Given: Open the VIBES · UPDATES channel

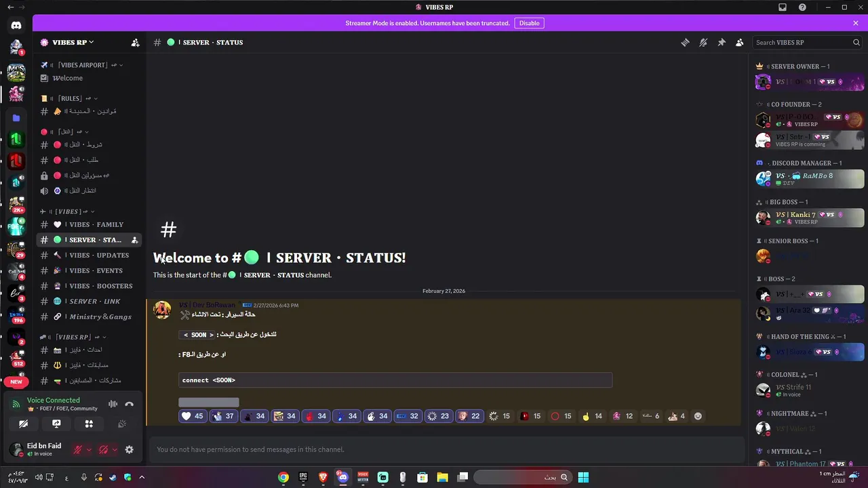Looking at the screenshot, I should pos(89,255).
